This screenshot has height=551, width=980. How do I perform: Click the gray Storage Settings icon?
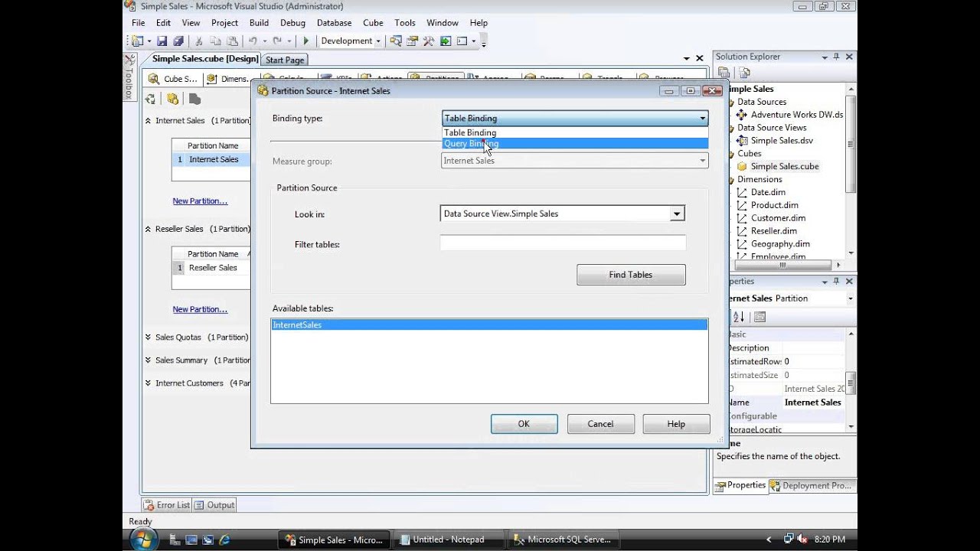pos(194,99)
